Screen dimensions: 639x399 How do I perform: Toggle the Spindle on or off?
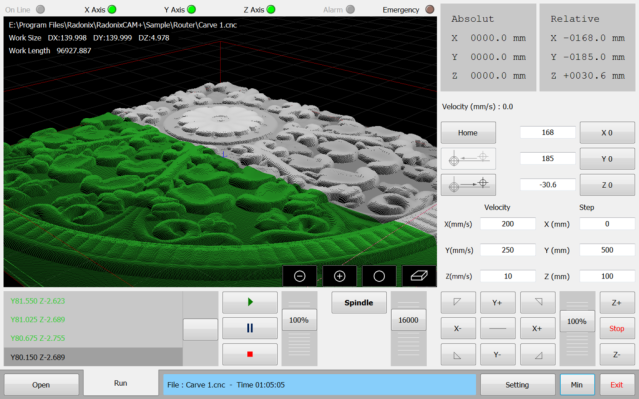click(x=359, y=302)
